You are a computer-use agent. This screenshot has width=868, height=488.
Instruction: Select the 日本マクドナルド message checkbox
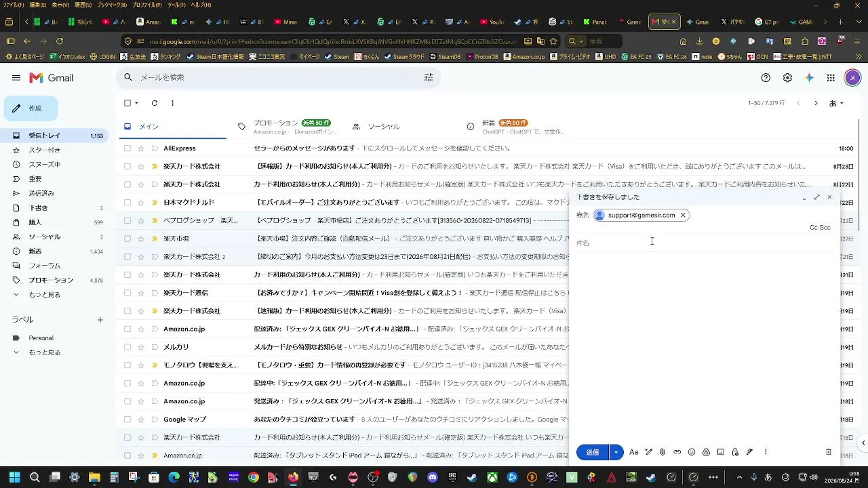point(127,203)
